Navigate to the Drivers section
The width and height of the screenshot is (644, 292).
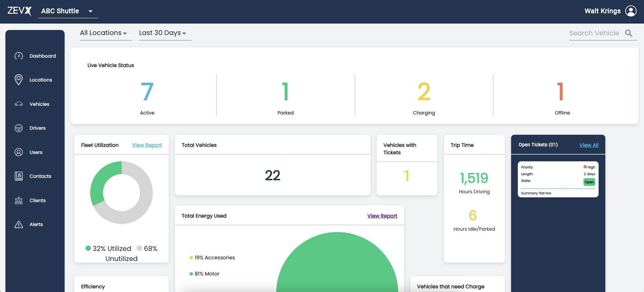coord(37,128)
